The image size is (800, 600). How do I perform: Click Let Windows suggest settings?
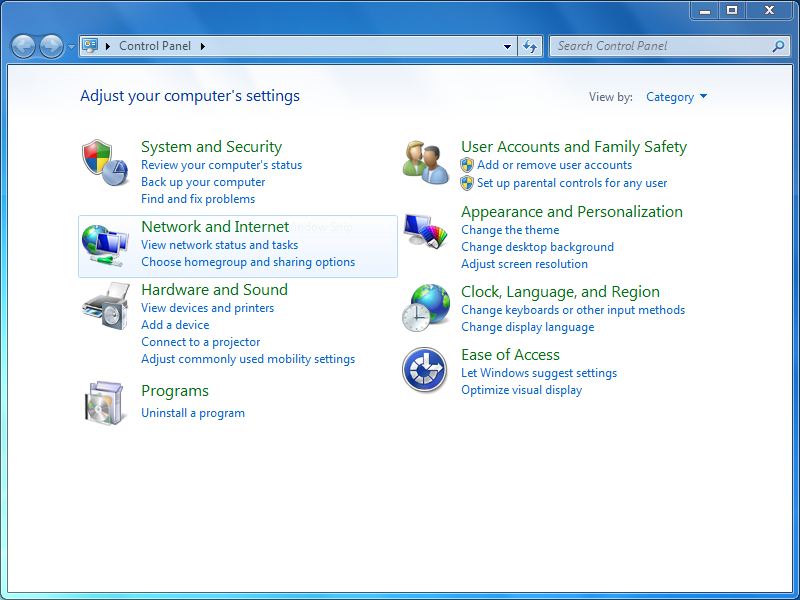(539, 373)
